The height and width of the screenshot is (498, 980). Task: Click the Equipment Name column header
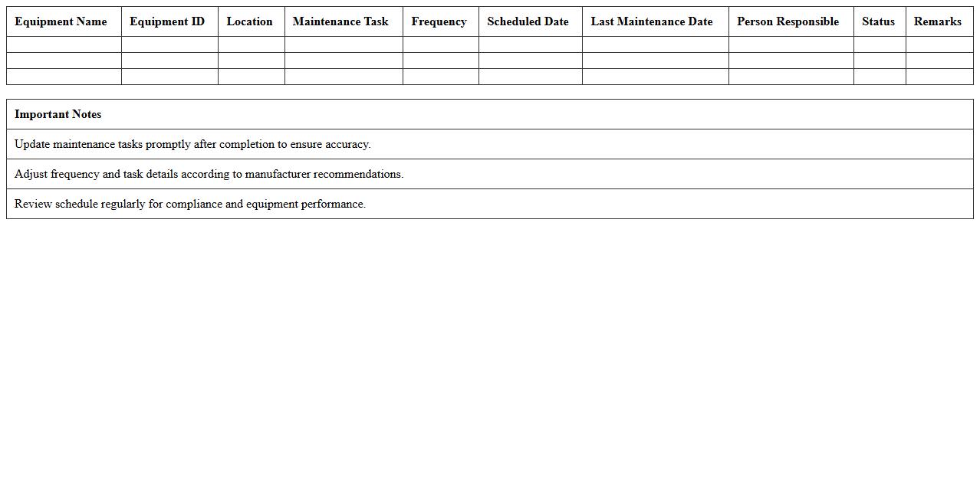[x=61, y=21]
